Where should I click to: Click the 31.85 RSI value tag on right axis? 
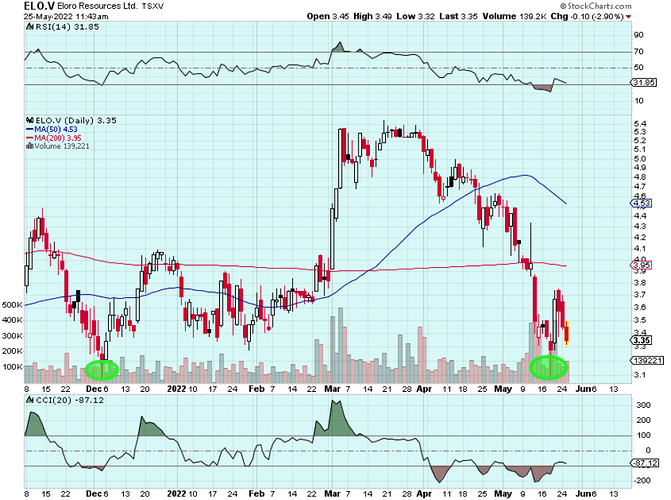[644, 83]
